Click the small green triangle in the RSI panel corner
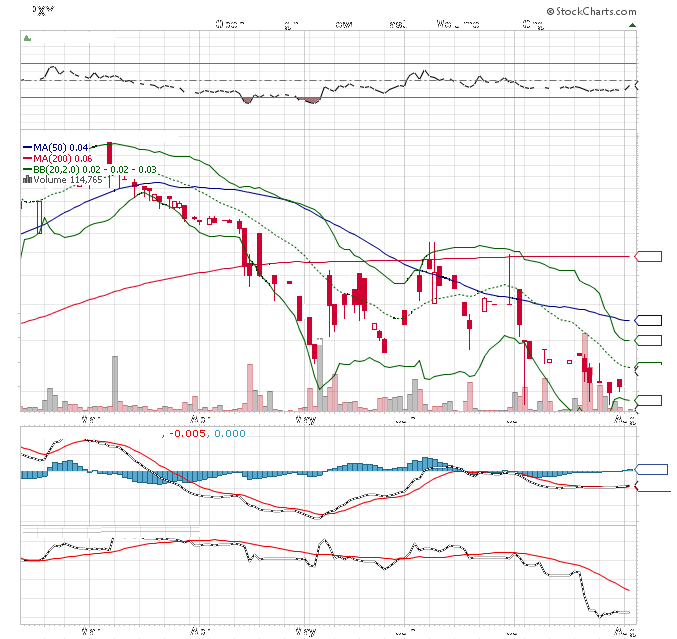The height and width of the screenshot is (639, 677). [28, 38]
